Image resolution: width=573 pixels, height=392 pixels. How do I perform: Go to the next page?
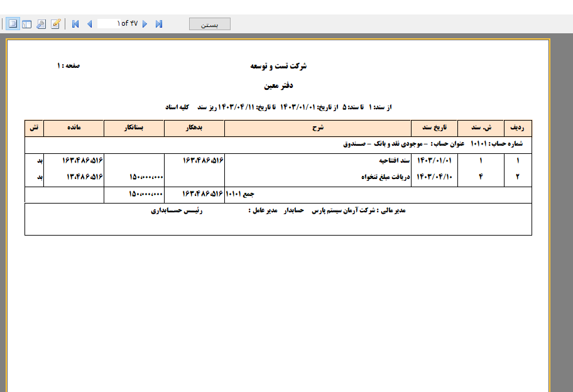(x=145, y=24)
